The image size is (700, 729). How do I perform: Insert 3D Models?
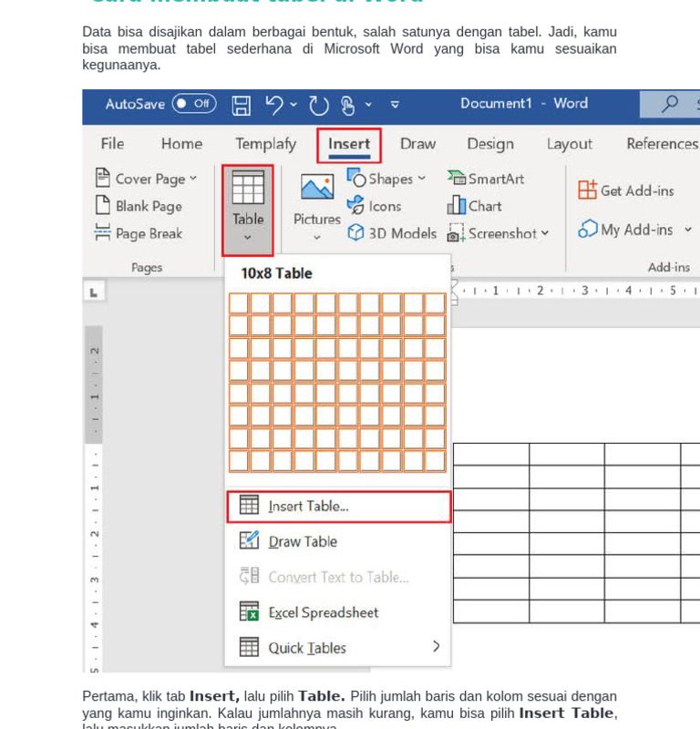(392, 233)
